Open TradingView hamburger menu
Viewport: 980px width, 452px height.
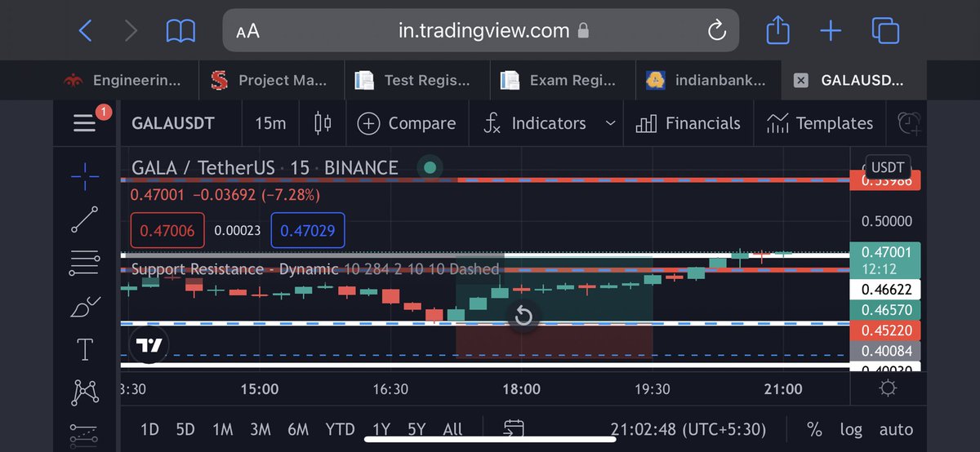point(85,123)
